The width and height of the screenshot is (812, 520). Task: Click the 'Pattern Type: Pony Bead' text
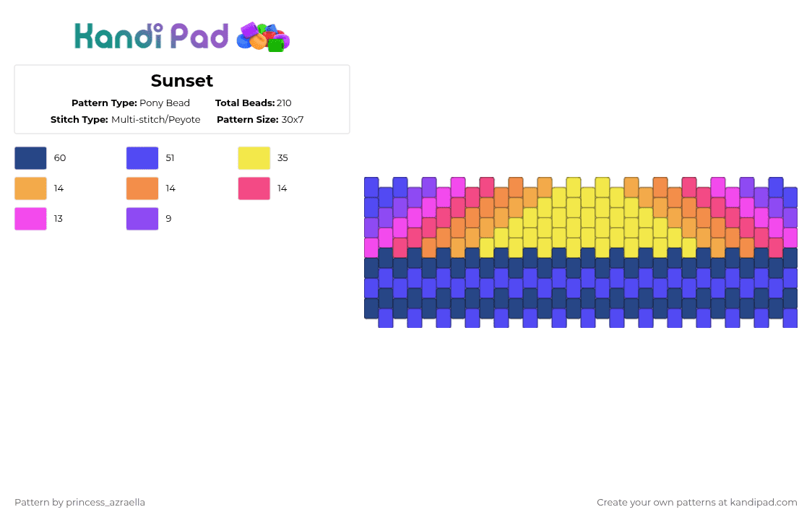click(131, 103)
